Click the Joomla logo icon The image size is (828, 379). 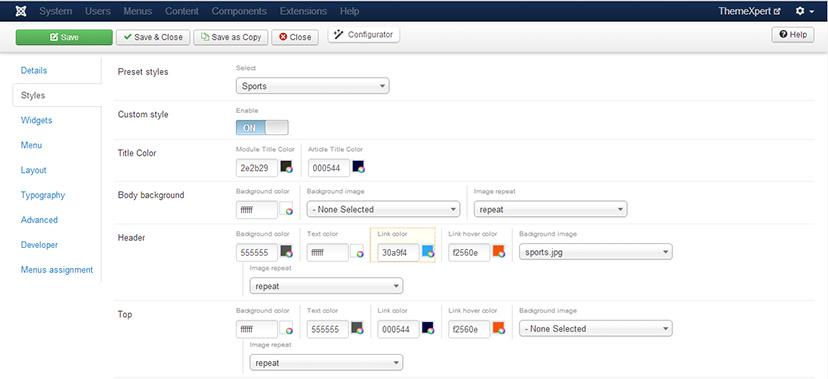[21, 11]
